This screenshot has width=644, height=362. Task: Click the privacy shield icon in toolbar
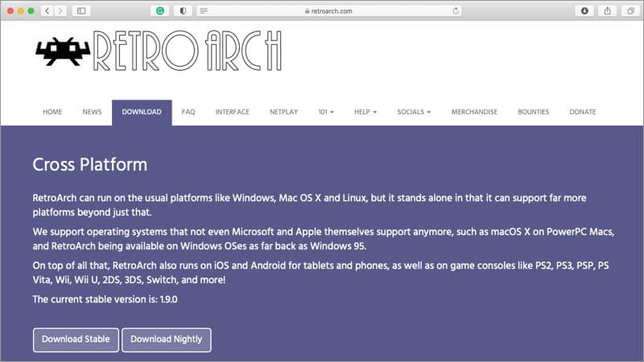[183, 10]
